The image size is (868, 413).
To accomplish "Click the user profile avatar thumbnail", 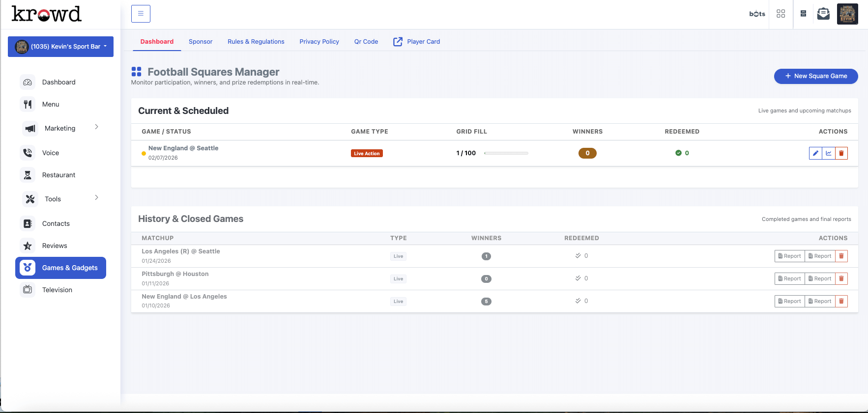I will point(847,14).
